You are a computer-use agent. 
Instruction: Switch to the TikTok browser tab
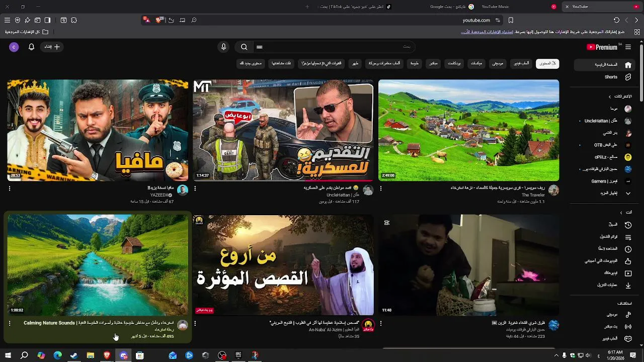[x=355, y=7]
